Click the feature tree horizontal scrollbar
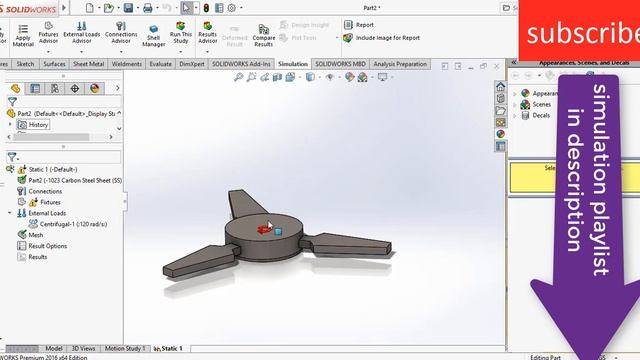Screen dimensions: 640x360 51,138
